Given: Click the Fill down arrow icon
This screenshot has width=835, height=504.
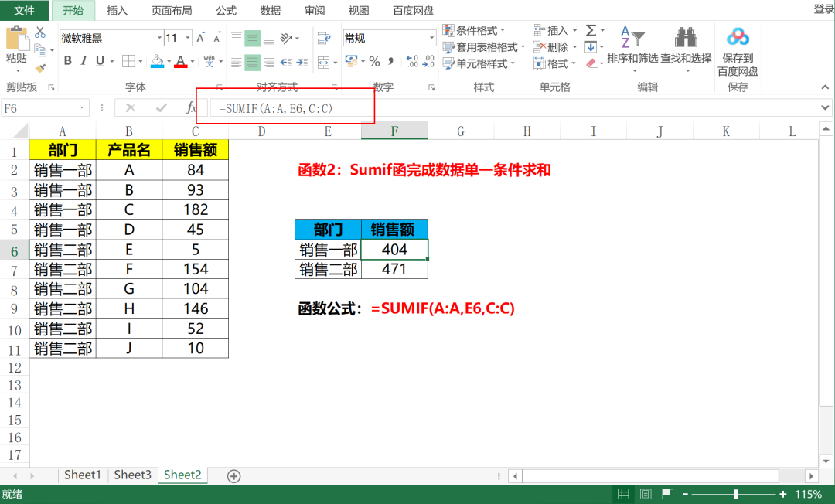Looking at the screenshot, I should pos(591,47).
